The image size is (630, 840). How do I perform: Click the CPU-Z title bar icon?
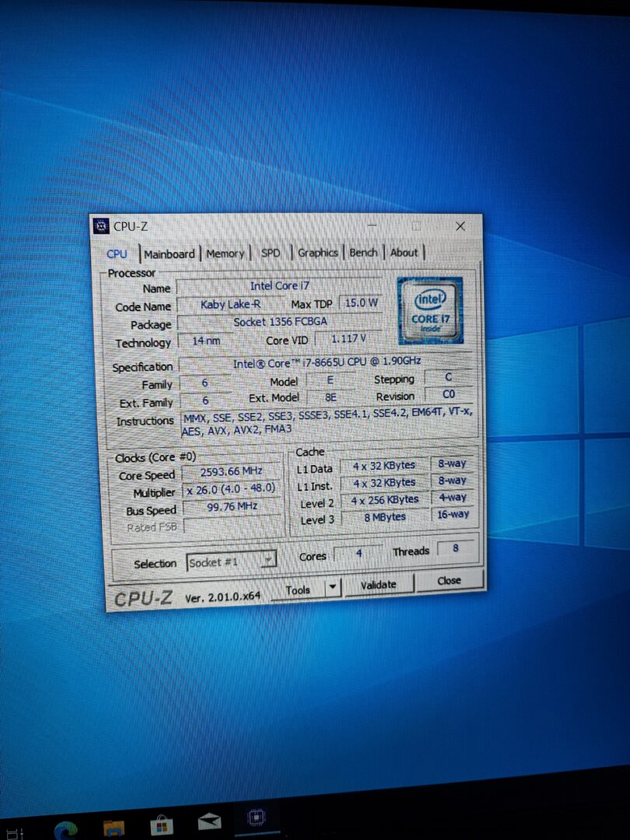click(101, 226)
